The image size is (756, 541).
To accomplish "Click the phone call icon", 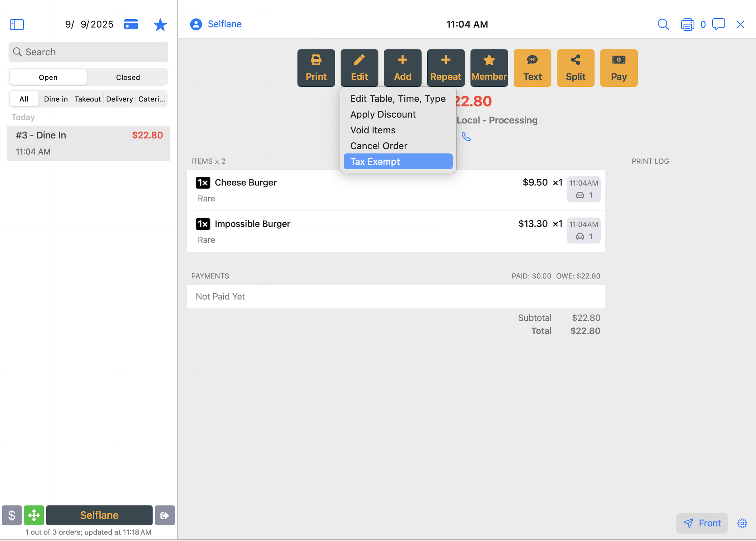I will pyautogui.click(x=466, y=137).
